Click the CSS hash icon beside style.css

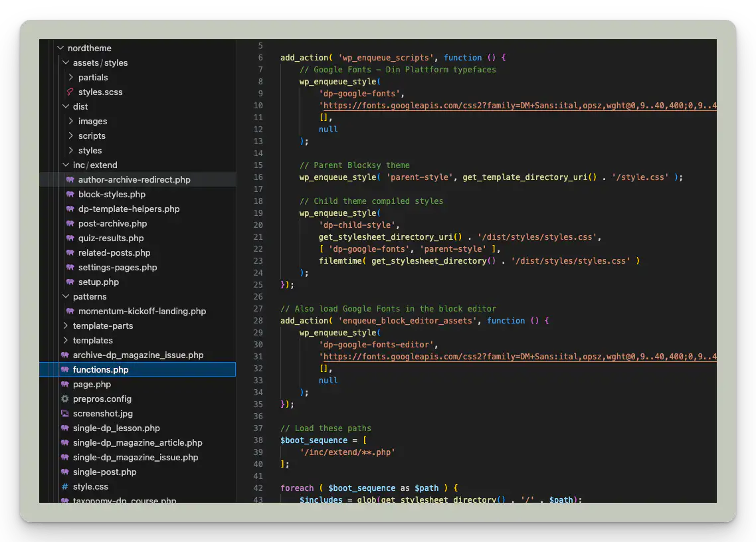(65, 487)
